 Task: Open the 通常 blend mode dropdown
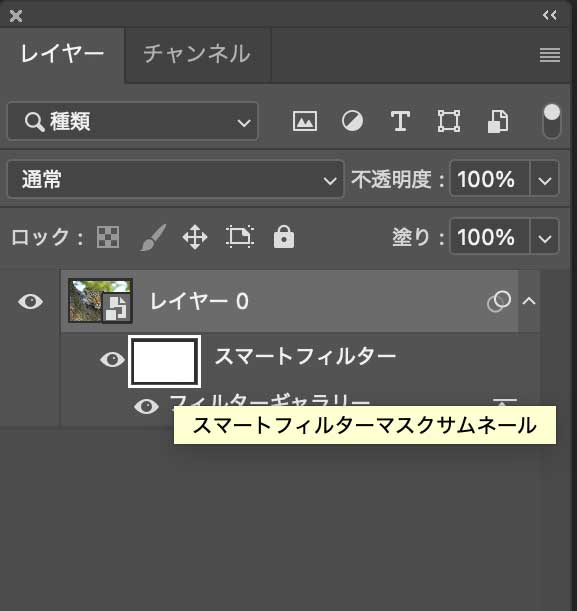(176, 179)
